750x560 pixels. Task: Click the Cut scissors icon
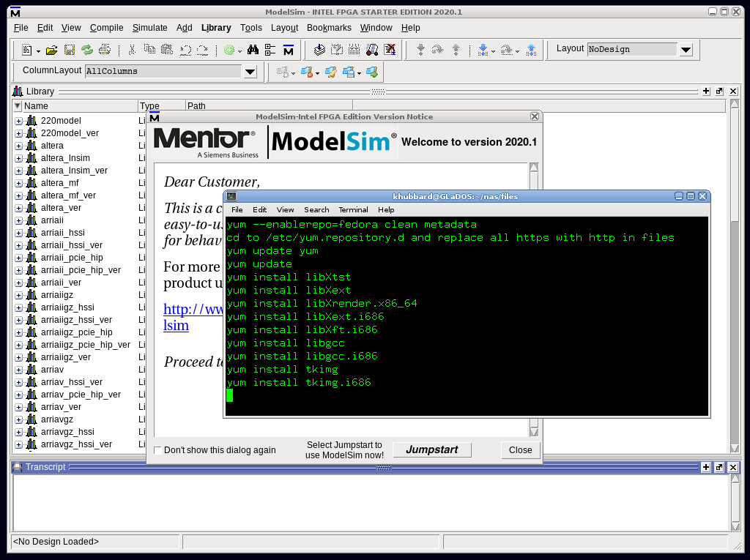[132, 50]
